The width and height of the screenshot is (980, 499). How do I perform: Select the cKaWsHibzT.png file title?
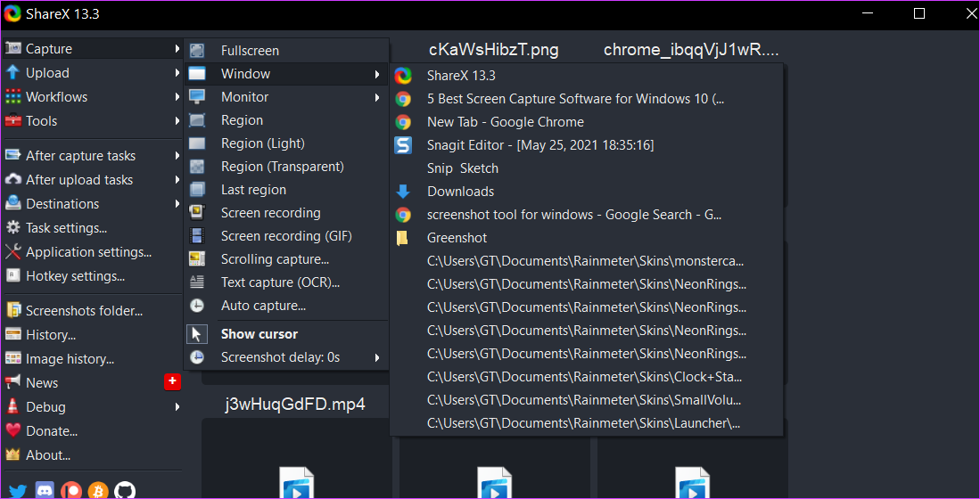click(494, 49)
